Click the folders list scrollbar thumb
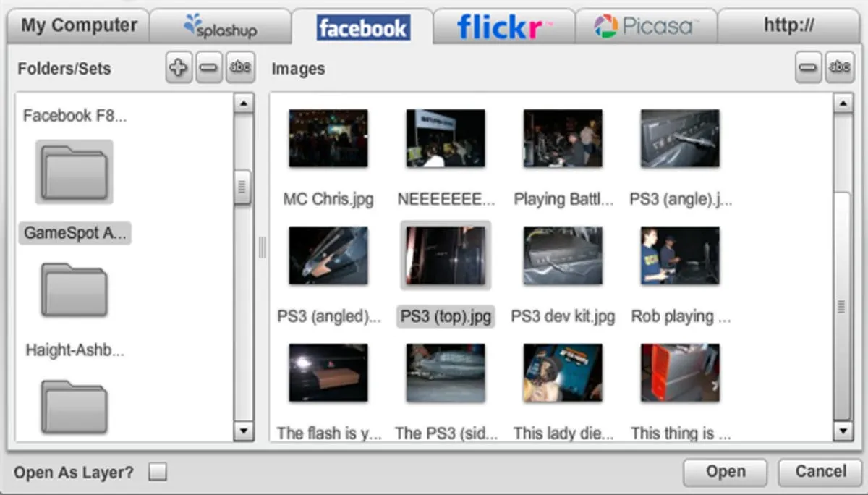This screenshot has height=495, width=868. pyautogui.click(x=243, y=188)
